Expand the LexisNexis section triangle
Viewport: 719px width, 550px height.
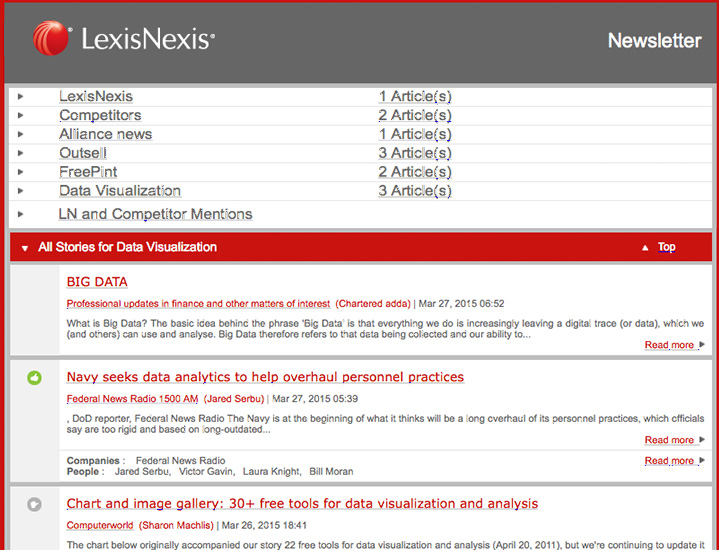tap(20, 96)
